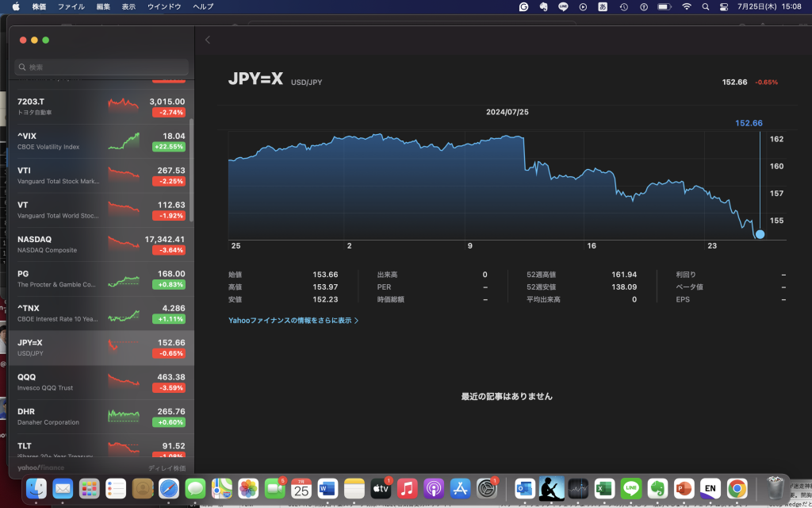Click the Wi-Fi icon in the menu bar
Screen dimensions: 812x508
[x=686, y=6]
